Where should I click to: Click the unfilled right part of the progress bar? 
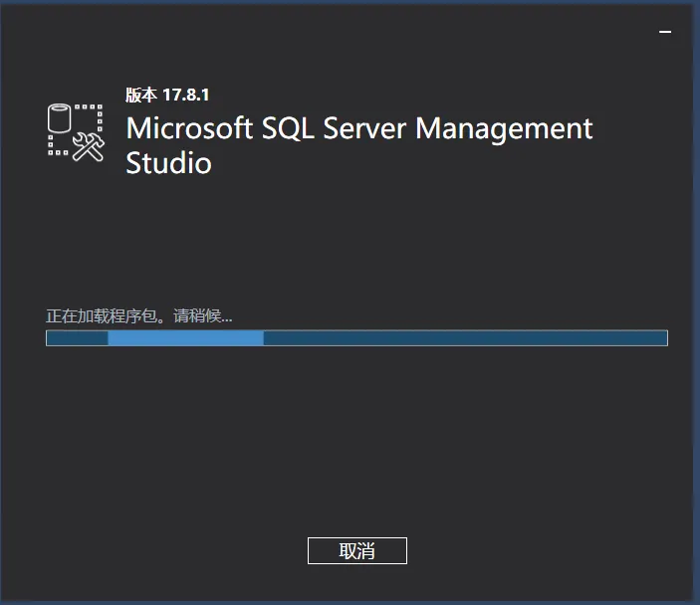[464, 338]
